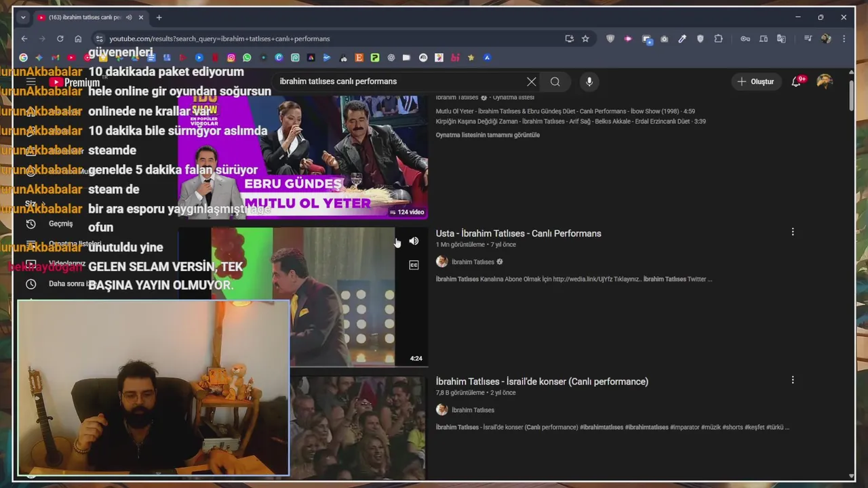
Task: Open the WhatsApp bookmark
Action: (x=247, y=58)
